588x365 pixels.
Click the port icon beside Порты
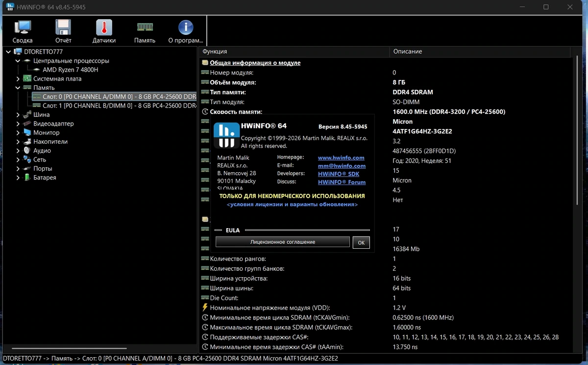click(27, 168)
